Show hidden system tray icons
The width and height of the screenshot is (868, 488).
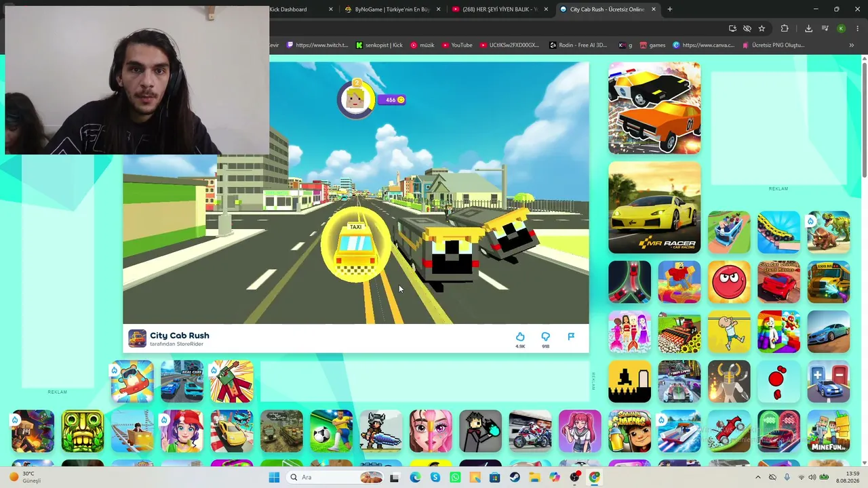758,477
